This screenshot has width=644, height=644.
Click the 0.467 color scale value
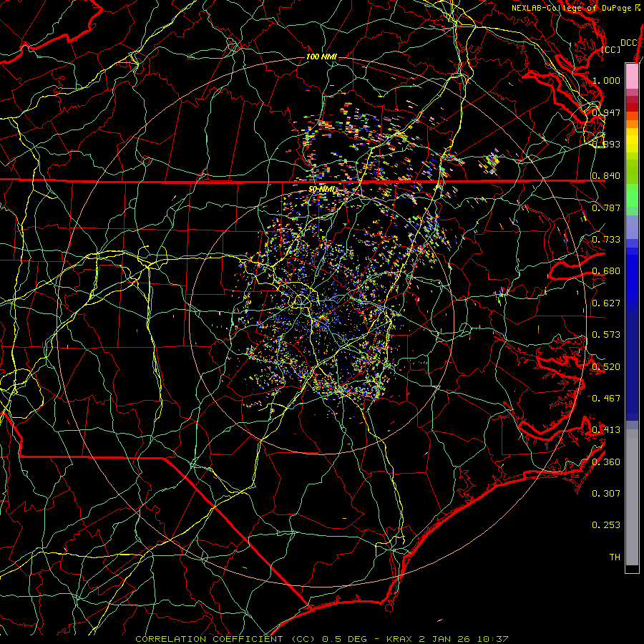coord(606,398)
